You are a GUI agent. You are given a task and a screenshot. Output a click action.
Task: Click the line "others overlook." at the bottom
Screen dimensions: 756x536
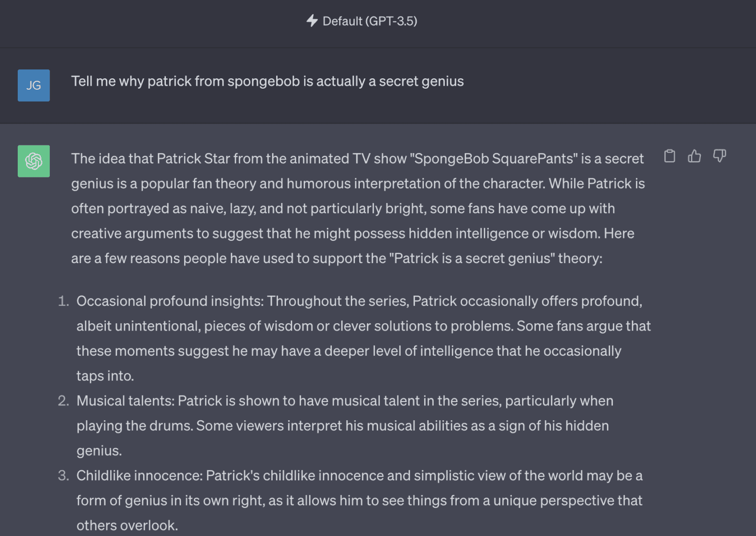coord(127,525)
